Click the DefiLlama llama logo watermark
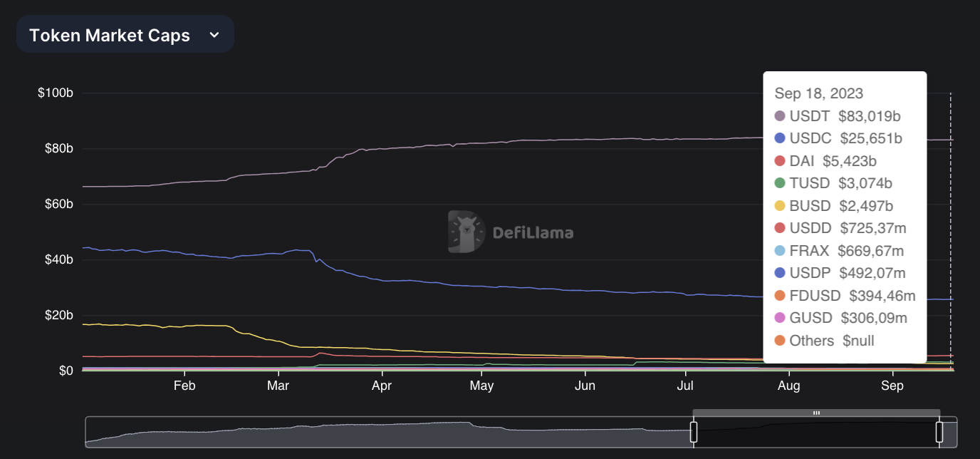The height and width of the screenshot is (459, 980). coord(466,232)
